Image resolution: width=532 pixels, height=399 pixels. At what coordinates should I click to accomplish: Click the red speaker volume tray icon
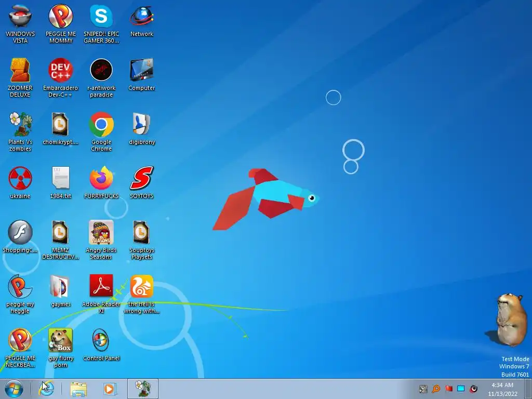[473, 389]
